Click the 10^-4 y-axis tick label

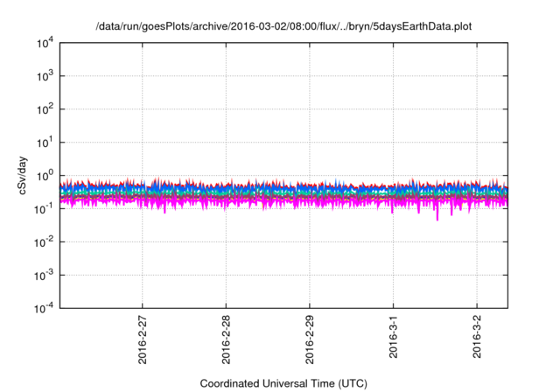(x=44, y=308)
